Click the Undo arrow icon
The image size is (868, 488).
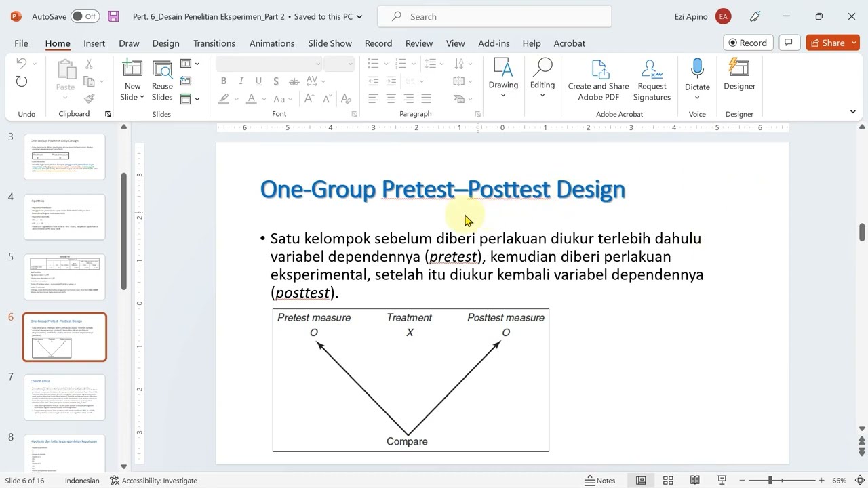point(21,64)
